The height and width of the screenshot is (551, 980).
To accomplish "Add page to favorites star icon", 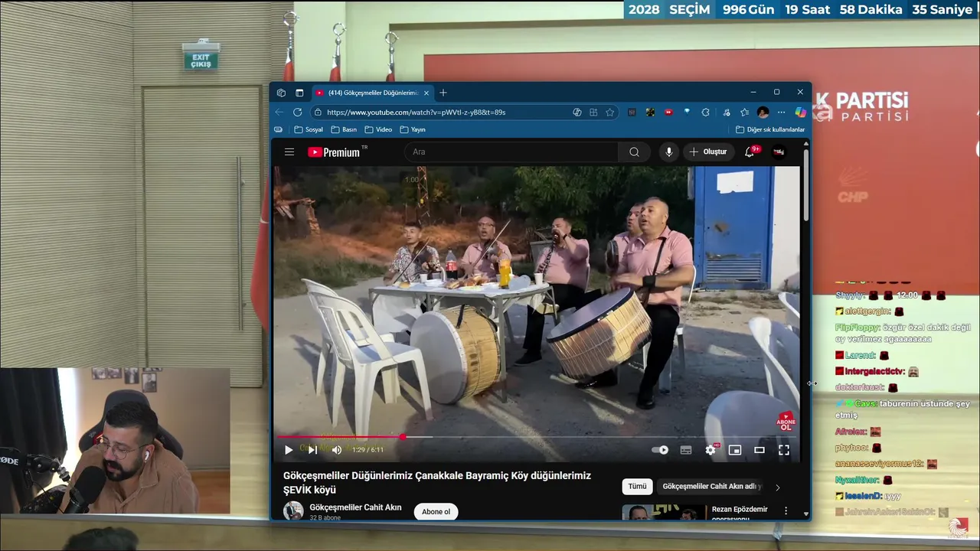I will point(610,112).
